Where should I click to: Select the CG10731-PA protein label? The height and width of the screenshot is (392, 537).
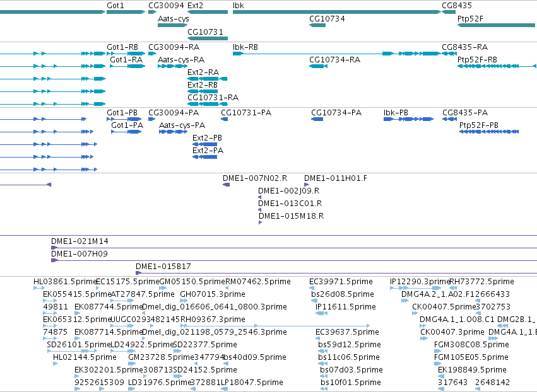click(x=246, y=113)
